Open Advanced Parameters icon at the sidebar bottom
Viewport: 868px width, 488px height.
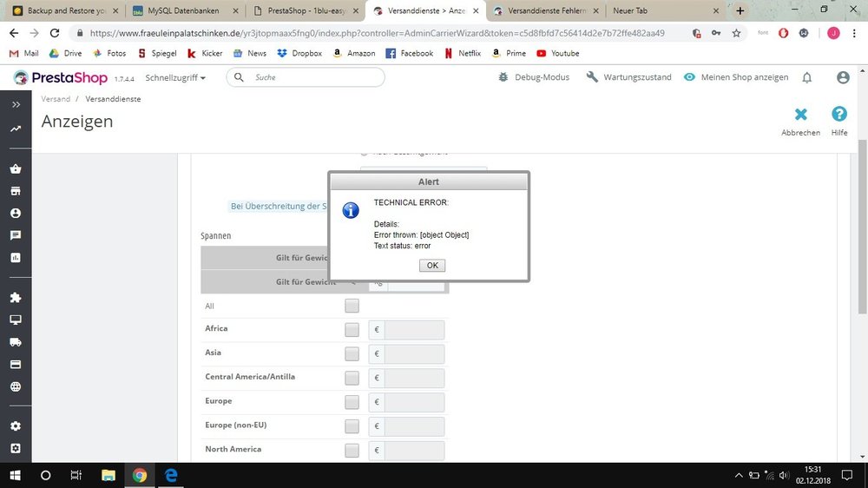(16, 448)
